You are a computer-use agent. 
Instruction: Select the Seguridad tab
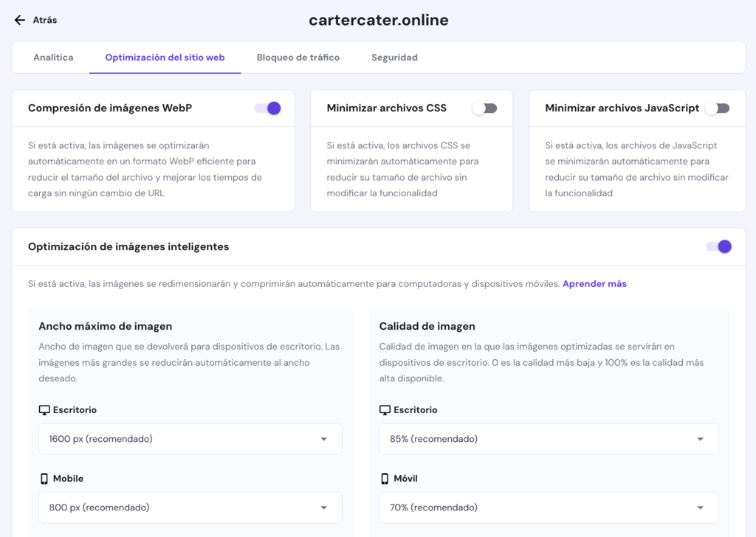pyautogui.click(x=394, y=57)
